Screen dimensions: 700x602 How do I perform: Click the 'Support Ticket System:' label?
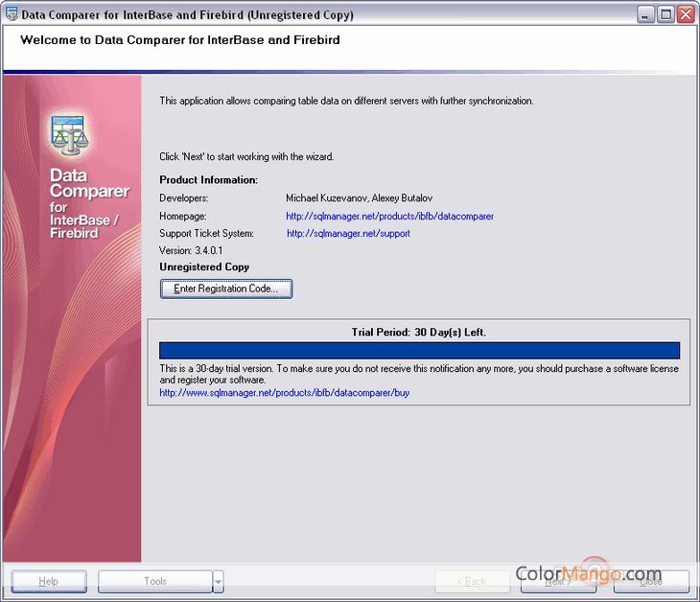tap(206, 233)
